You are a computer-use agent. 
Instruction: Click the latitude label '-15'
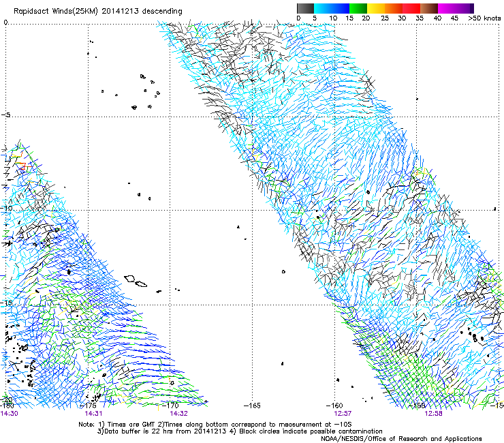coord(6,303)
